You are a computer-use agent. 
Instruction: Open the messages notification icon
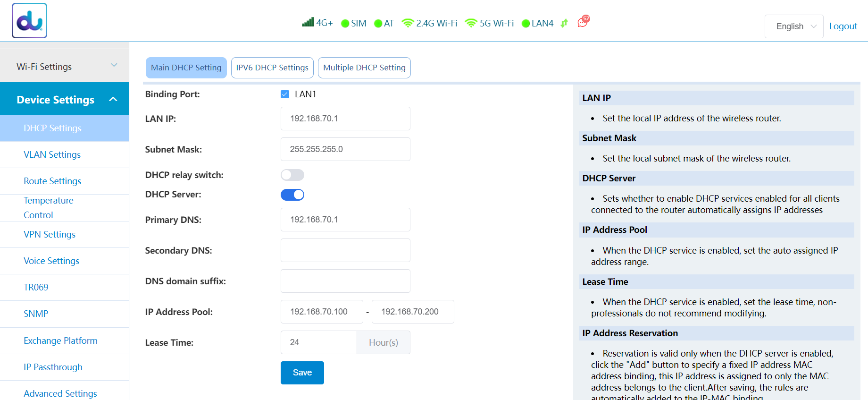tap(584, 22)
